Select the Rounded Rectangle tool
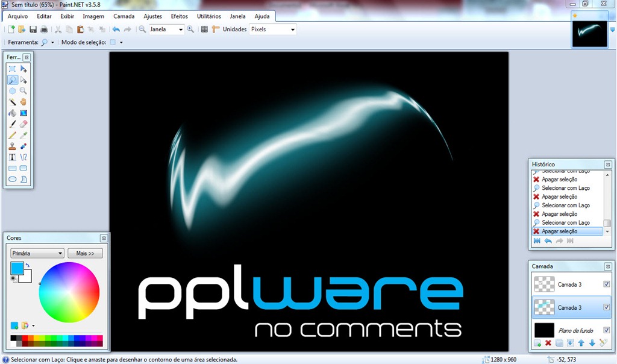The image size is (617, 364). pos(23,168)
